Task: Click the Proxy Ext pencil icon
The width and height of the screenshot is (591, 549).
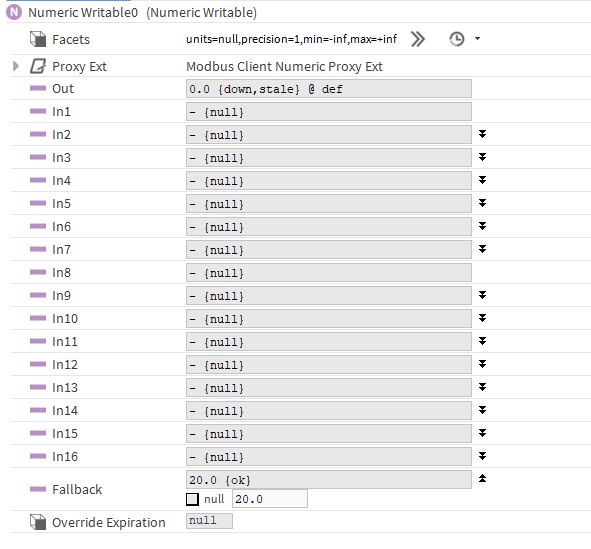Action: (38, 66)
